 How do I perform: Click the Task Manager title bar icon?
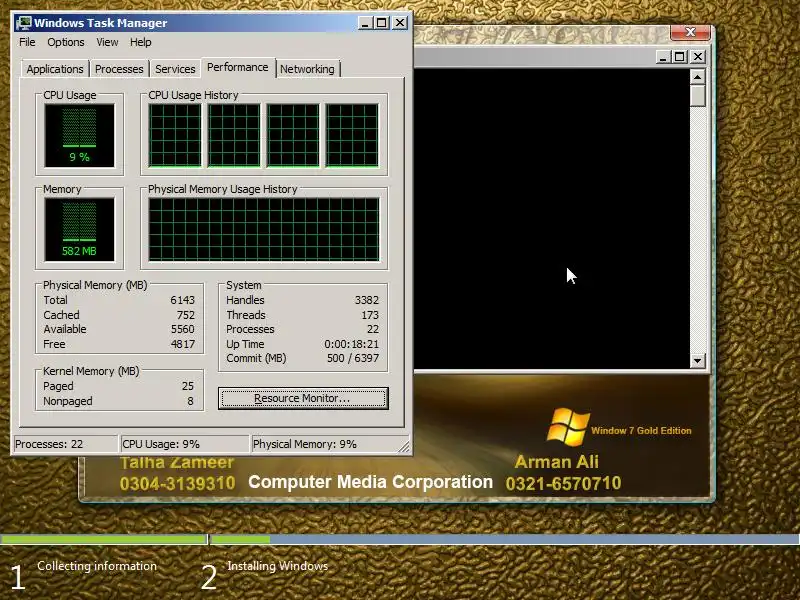23,23
